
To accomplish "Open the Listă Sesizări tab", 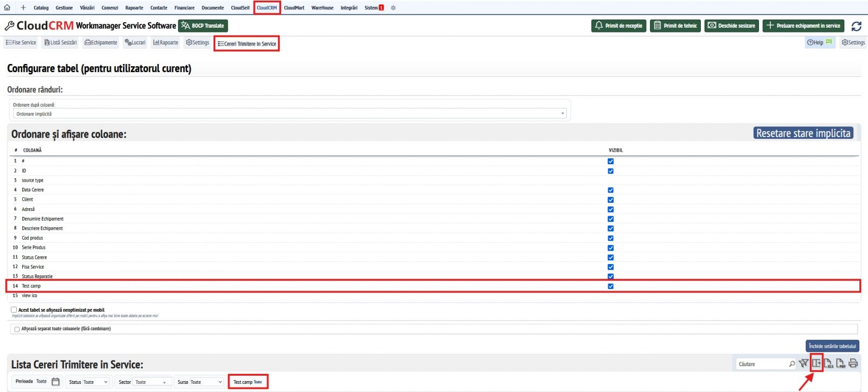I will point(60,42).
